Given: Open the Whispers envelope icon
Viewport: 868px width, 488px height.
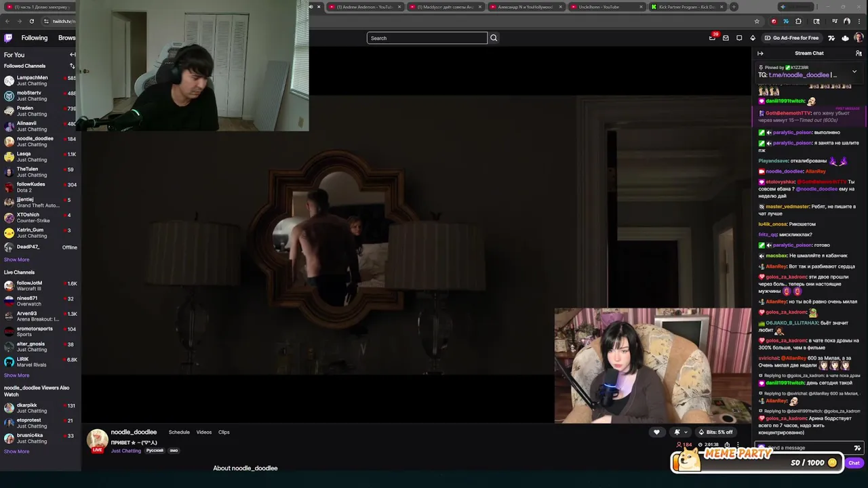Looking at the screenshot, I should 726,38.
